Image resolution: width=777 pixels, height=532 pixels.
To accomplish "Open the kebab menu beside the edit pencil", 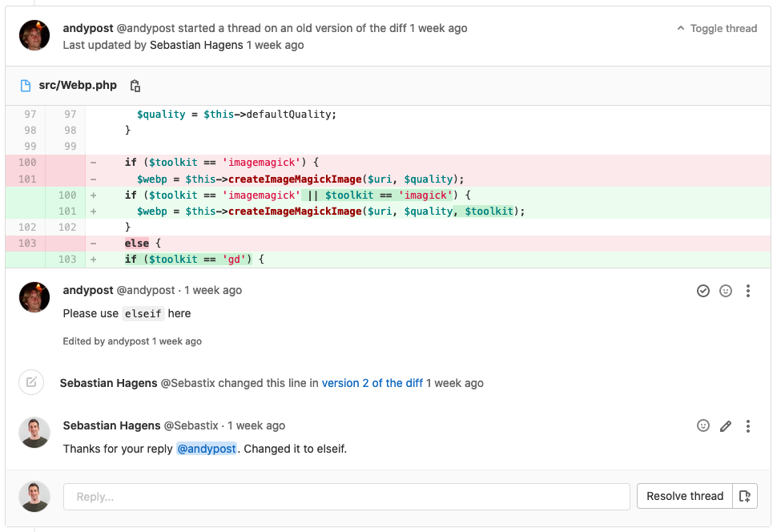I will [x=748, y=425].
